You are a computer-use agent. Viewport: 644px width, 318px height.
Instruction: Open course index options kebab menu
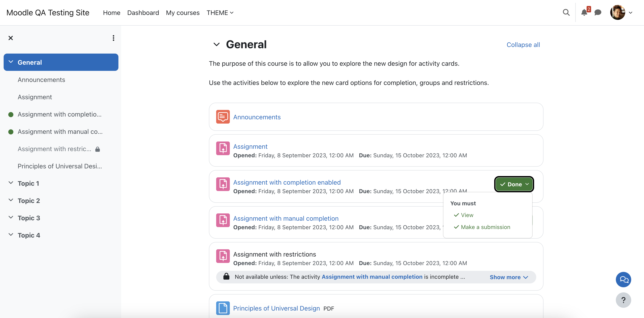(x=114, y=38)
